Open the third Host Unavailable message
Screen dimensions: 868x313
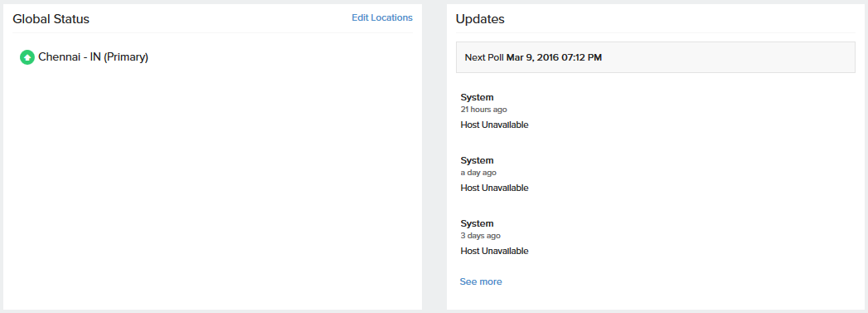click(494, 251)
